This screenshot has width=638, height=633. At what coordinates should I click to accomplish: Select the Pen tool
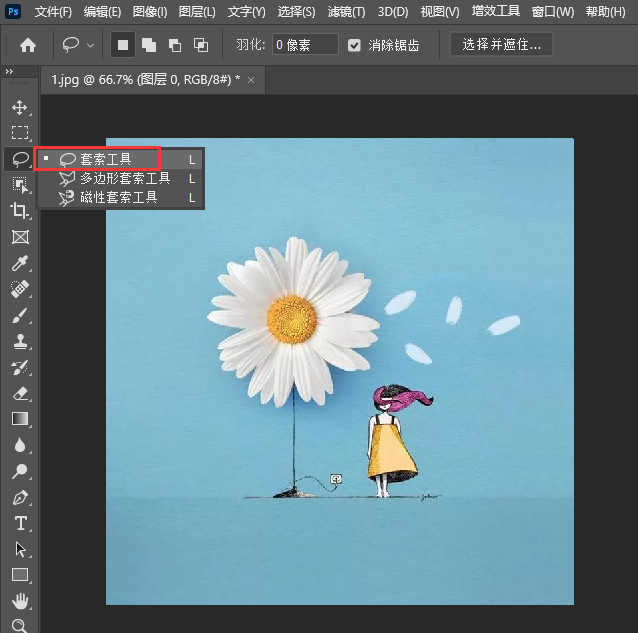(x=19, y=497)
